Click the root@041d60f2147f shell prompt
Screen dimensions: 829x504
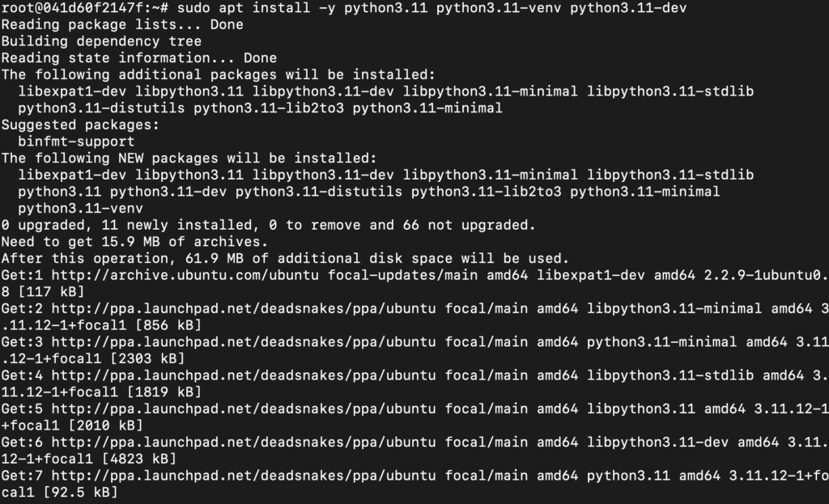(x=84, y=8)
